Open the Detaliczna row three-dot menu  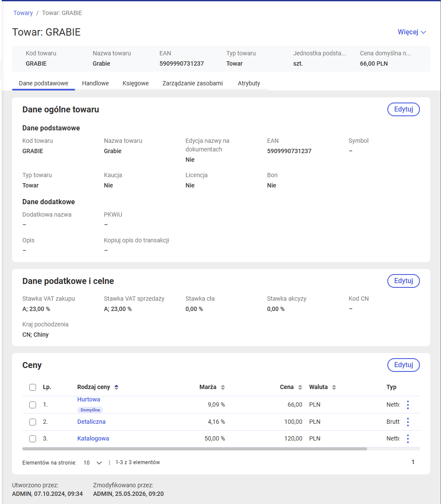408,422
